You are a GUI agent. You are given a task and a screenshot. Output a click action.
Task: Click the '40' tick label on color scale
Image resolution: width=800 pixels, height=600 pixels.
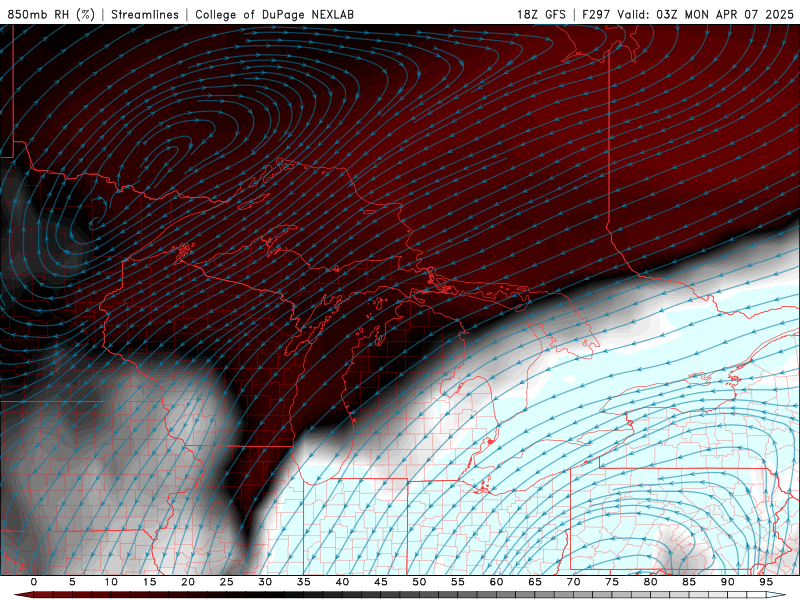(x=342, y=582)
